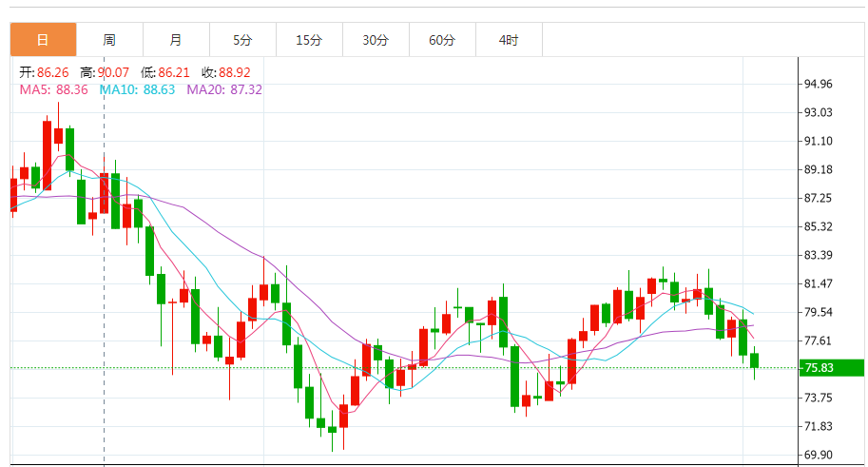This screenshot has width=868, height=467.
Task: Select the 日 daily chart tab
Action: 43,40
